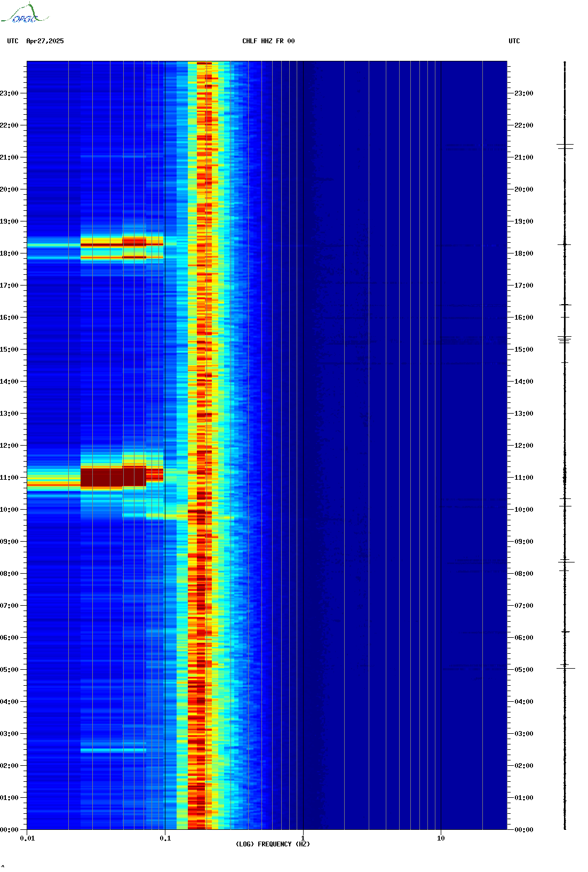Screen dimensions: 588x872
Task: Click 14:00 on the left time axis
Action: coord(9,382)
